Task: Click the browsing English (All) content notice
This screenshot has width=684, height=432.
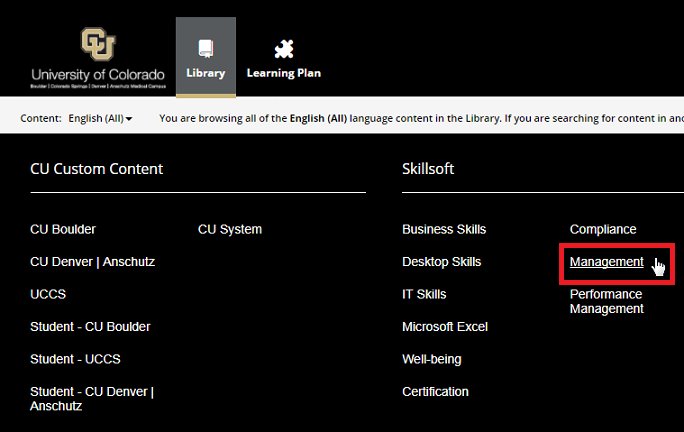Action: click(421, 118)
